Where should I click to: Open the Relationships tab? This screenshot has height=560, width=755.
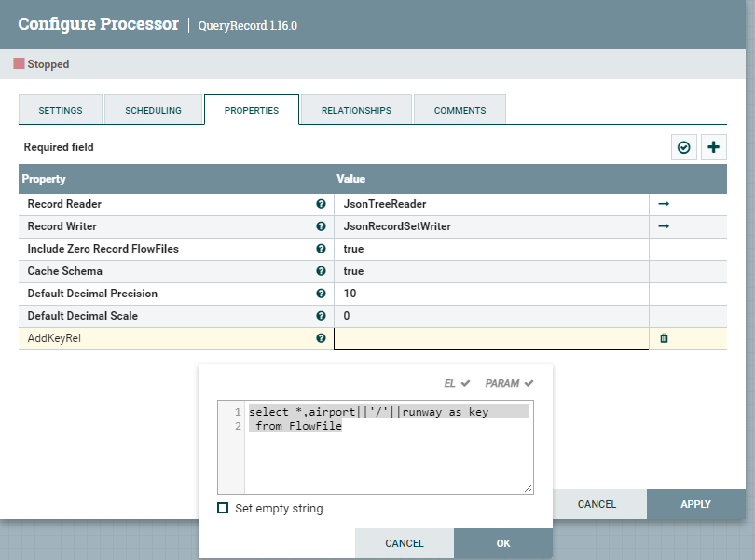(x=356, y=110)
